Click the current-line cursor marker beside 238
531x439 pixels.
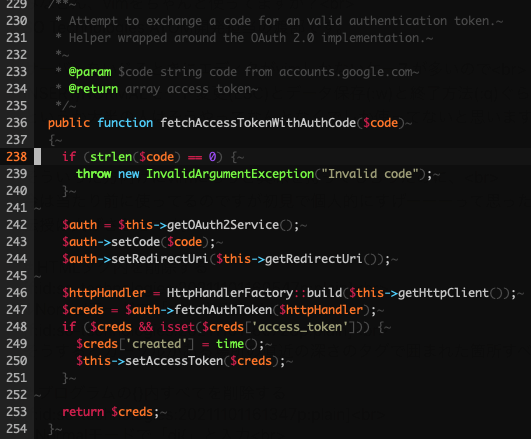coord(38,157)
